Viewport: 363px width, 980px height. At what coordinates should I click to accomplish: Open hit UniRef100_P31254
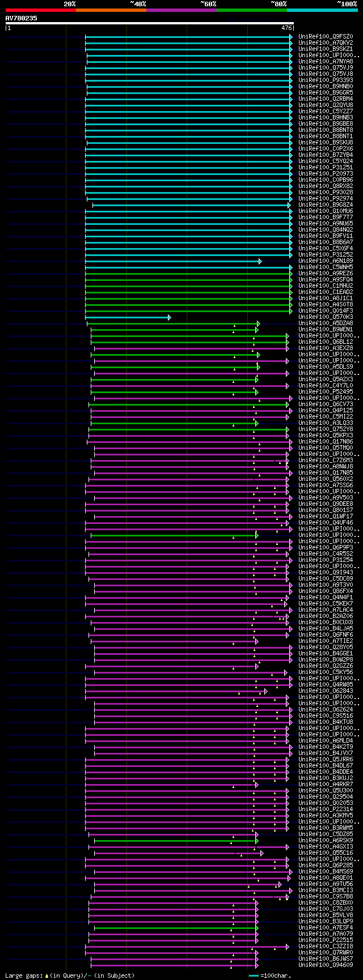click(x=326, y=560)
